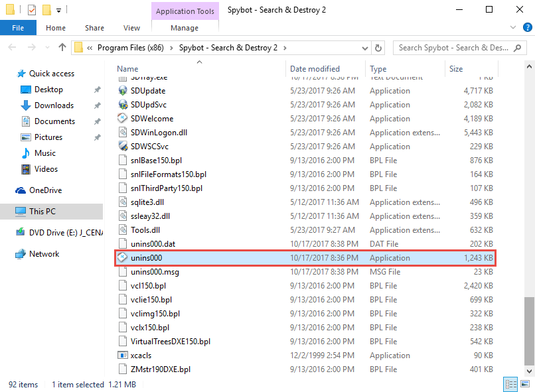Switch to the View ribbon tab
The width and height of the screenshot is (535, 392).
[131, 28]
